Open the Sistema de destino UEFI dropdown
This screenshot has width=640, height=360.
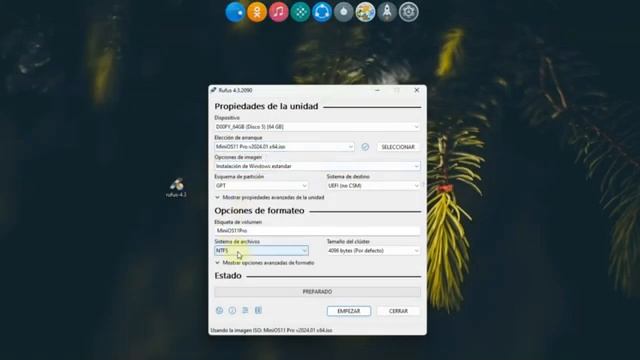373,186
